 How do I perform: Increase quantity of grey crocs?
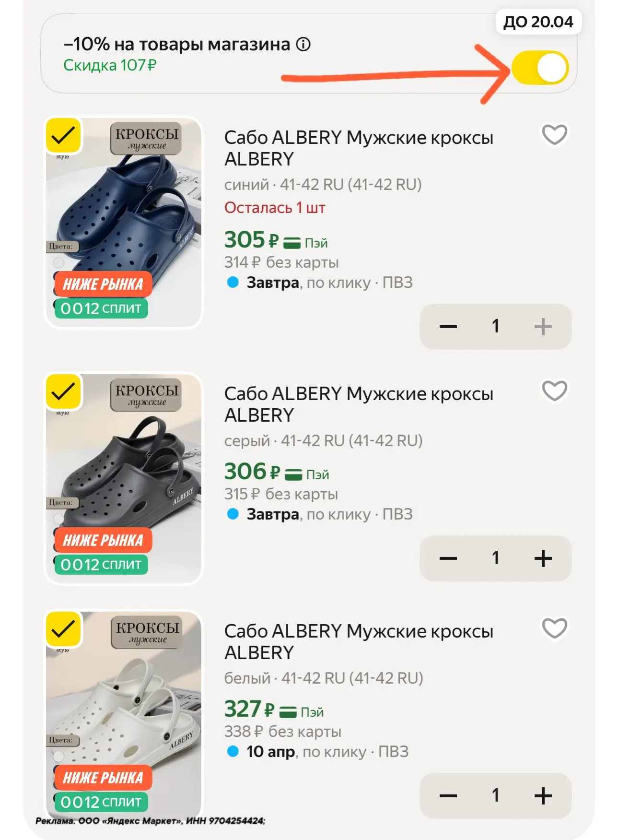coord(543,558)
